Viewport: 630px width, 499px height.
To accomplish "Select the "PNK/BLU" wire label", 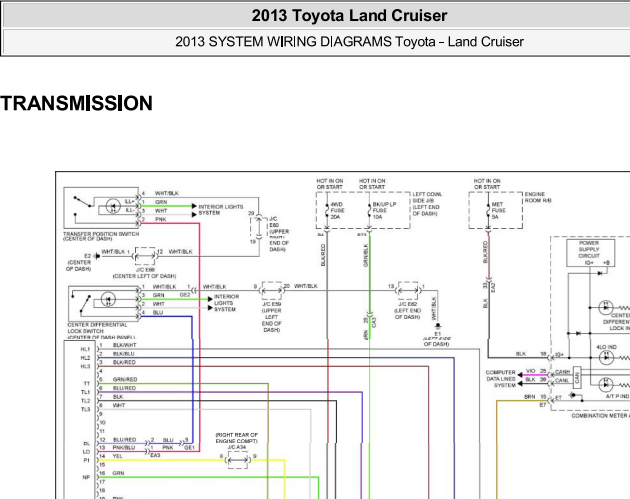I will [124, 448].
